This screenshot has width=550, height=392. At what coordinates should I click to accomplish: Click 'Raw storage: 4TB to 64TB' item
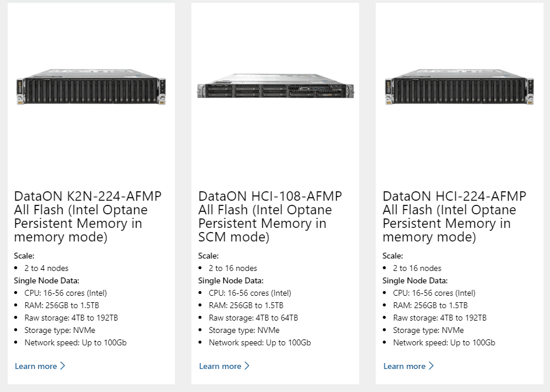tap(253, 318)
